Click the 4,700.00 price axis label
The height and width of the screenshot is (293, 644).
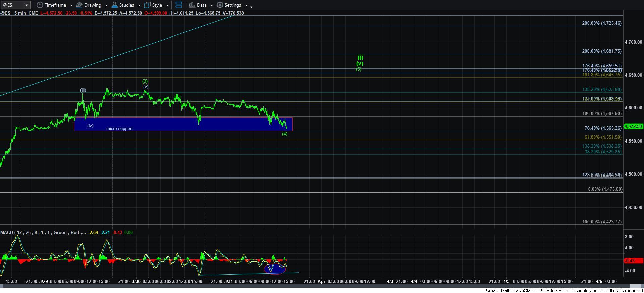pos(633,42)
